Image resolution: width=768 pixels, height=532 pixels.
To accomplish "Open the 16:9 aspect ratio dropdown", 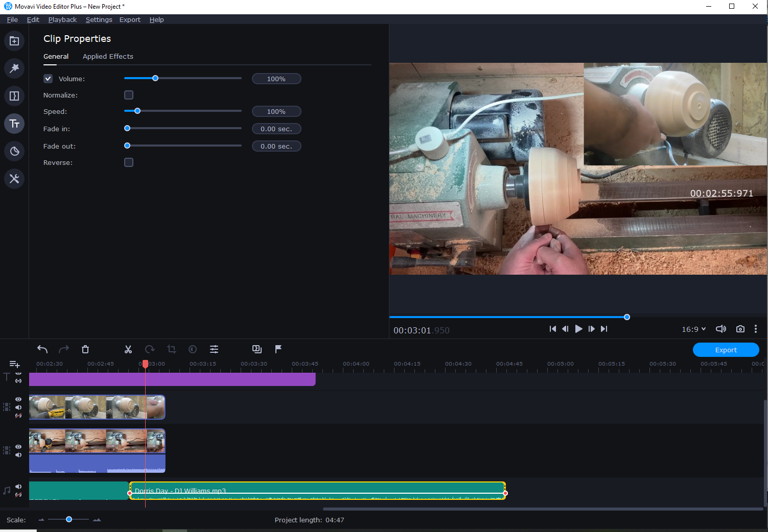I will pos(693,329).
